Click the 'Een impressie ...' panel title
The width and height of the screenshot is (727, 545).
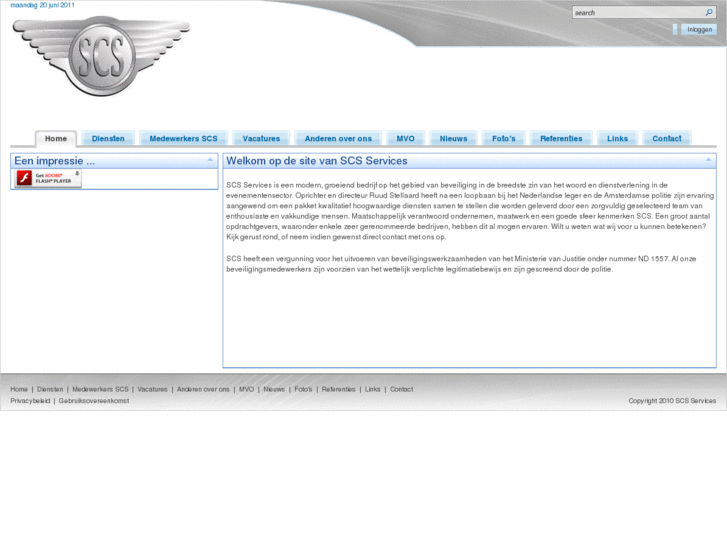(54, 161)
